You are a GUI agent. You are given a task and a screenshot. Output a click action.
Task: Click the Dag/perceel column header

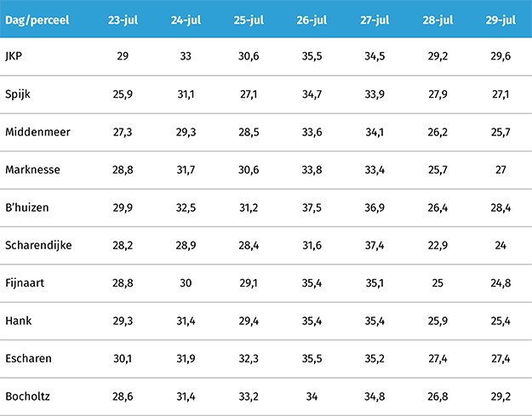(38, 18)
